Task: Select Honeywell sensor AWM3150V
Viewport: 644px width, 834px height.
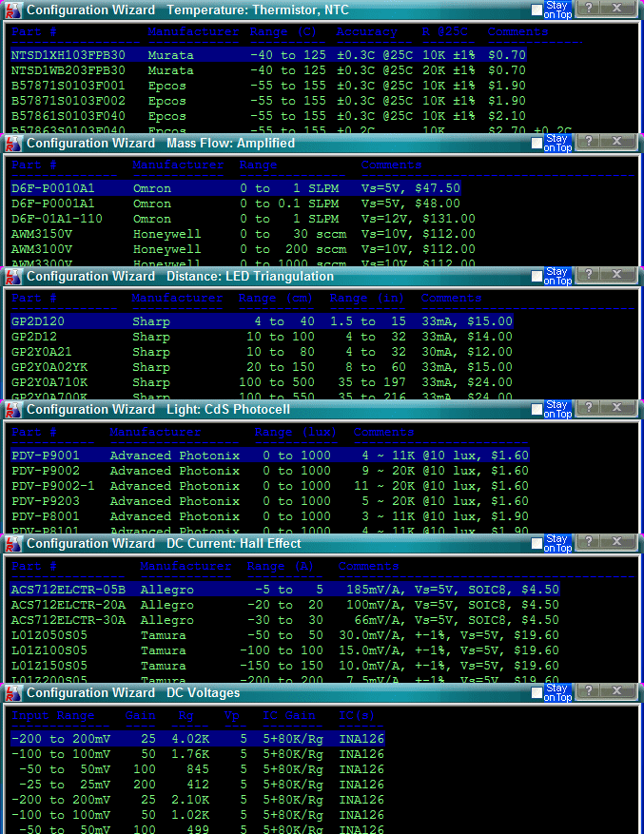Action: tap(244, 234)
